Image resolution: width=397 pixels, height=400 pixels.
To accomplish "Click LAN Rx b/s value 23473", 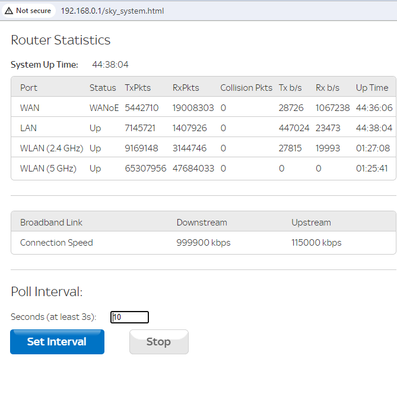I will pyautogui.click(x=328, y=128).
